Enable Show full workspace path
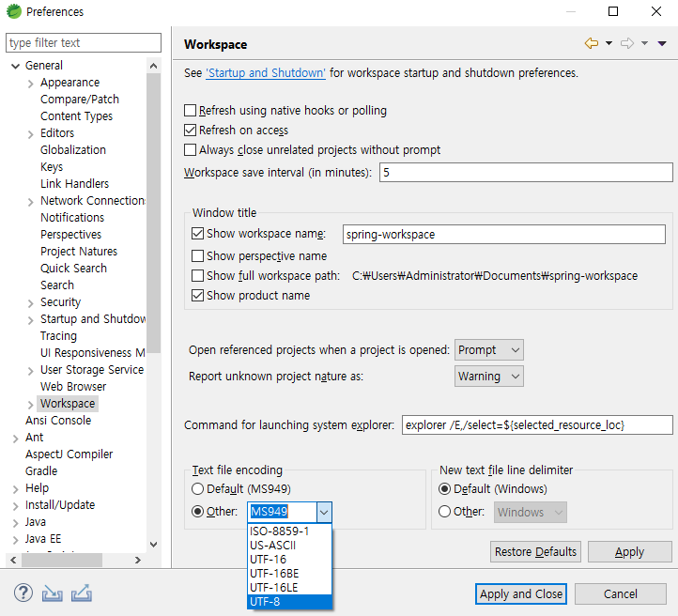The image size is (678, 616). [x=197, y=276]
